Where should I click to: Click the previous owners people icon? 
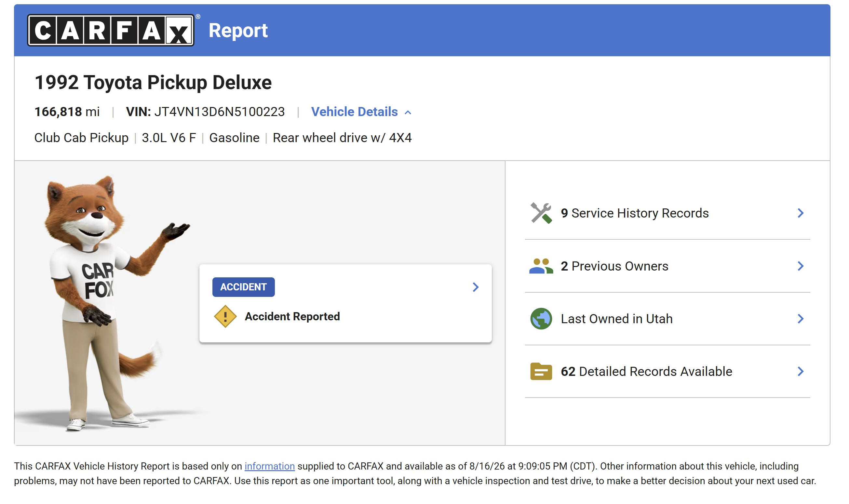click(x=541, y=266)
